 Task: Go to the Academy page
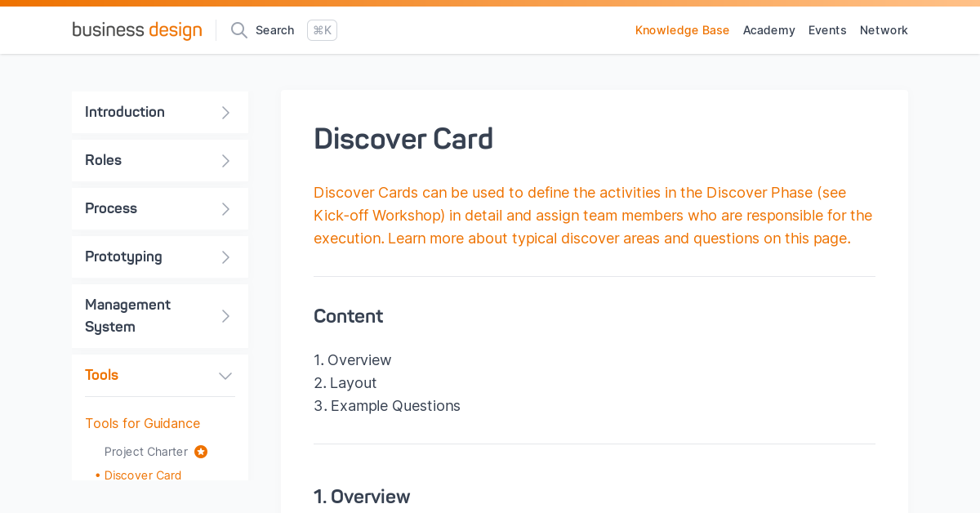768,30
